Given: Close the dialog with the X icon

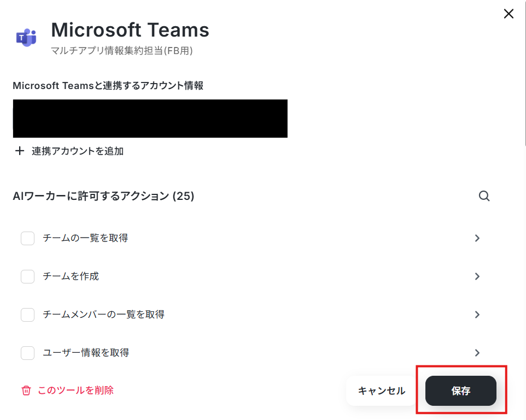Looking at the screenshot, I should click(x=509, y=14).
